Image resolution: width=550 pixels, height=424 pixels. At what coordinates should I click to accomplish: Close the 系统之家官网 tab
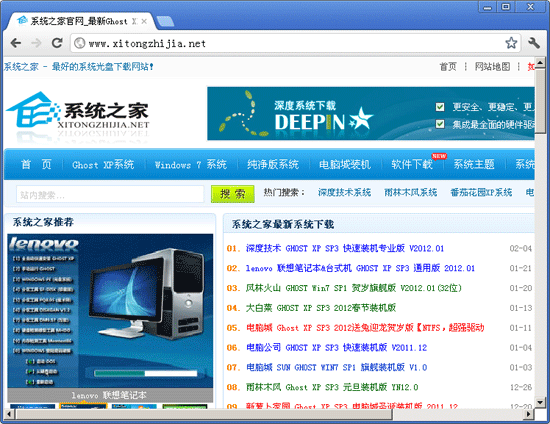[x=144, y=21]
